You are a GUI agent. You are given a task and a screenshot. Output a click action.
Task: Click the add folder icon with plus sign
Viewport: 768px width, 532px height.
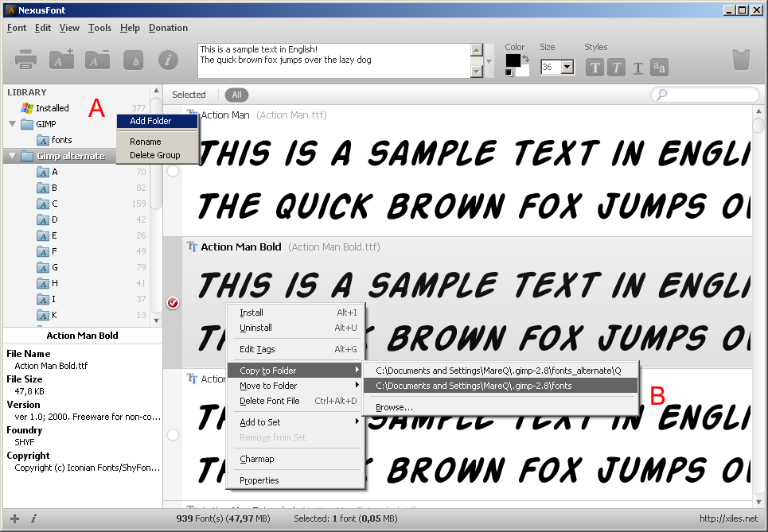click(x=62, y=60)
